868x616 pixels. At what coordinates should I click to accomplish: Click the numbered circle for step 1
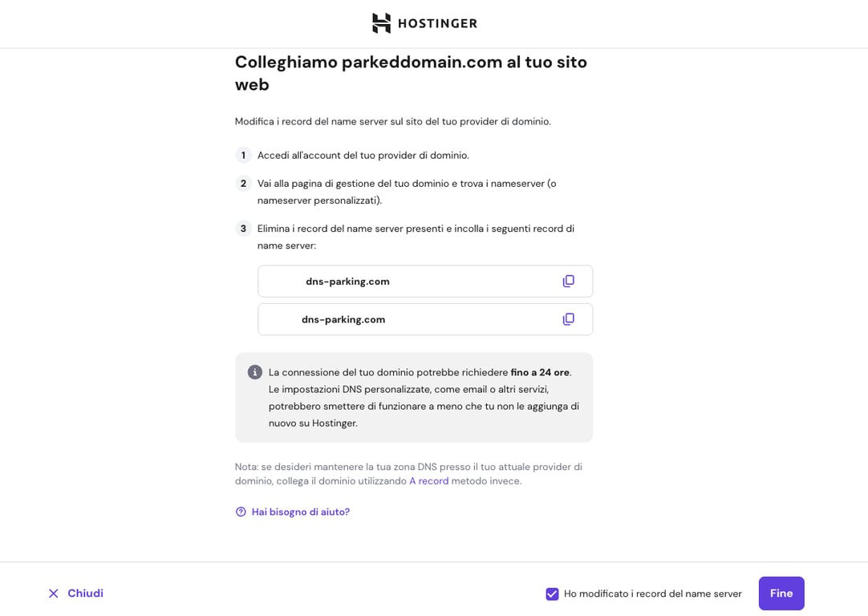pyautogui.click(x=242, y=155)
